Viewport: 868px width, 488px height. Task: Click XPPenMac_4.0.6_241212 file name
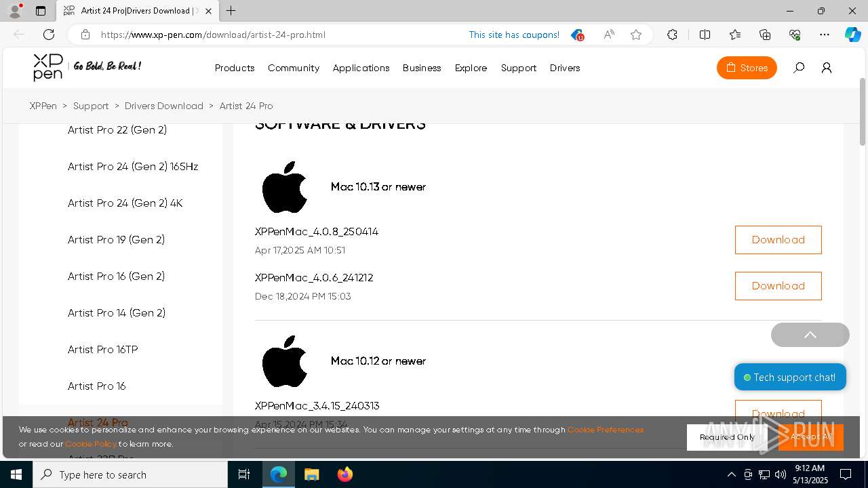tap(314, 277)
